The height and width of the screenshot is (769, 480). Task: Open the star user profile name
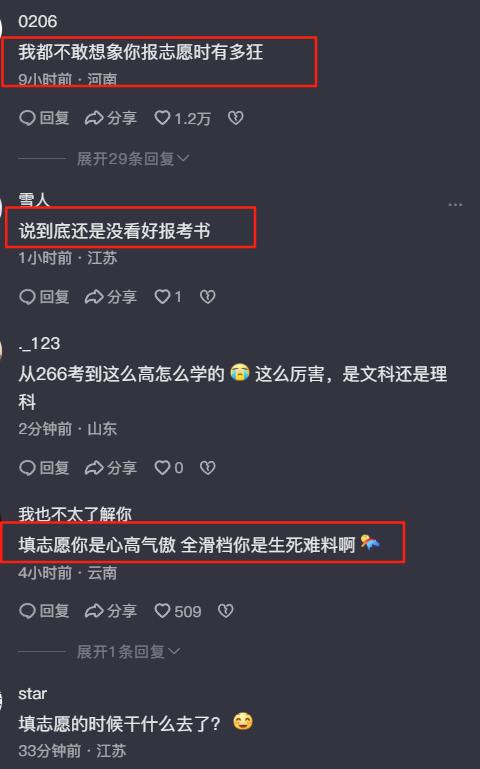point(33,694)
